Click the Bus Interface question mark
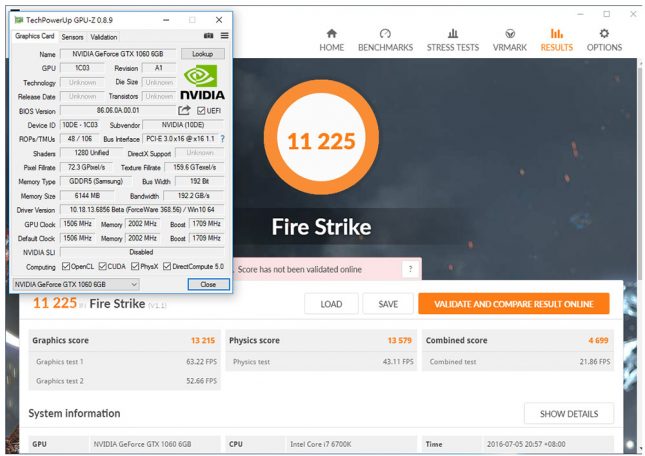The image size is (645, 456). 223,139
